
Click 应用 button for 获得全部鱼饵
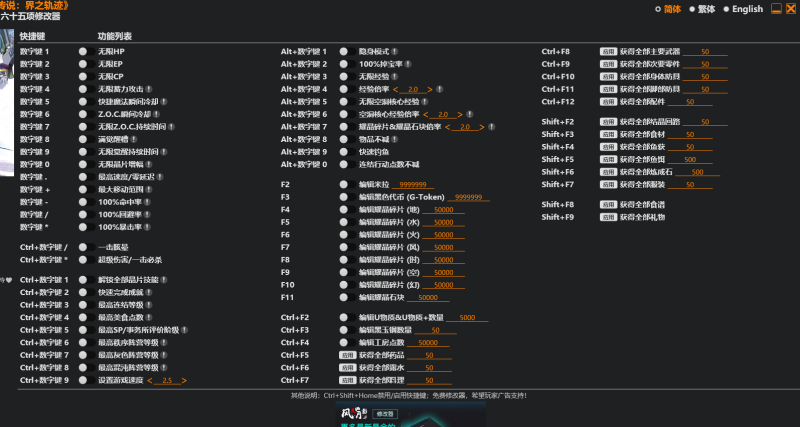click(x=608, y=159)
